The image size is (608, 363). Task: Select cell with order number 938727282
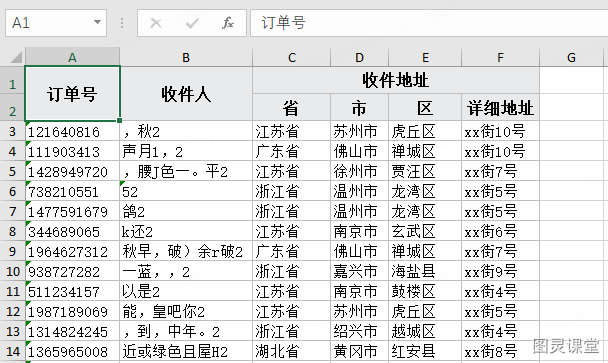(x=73, y=271)
